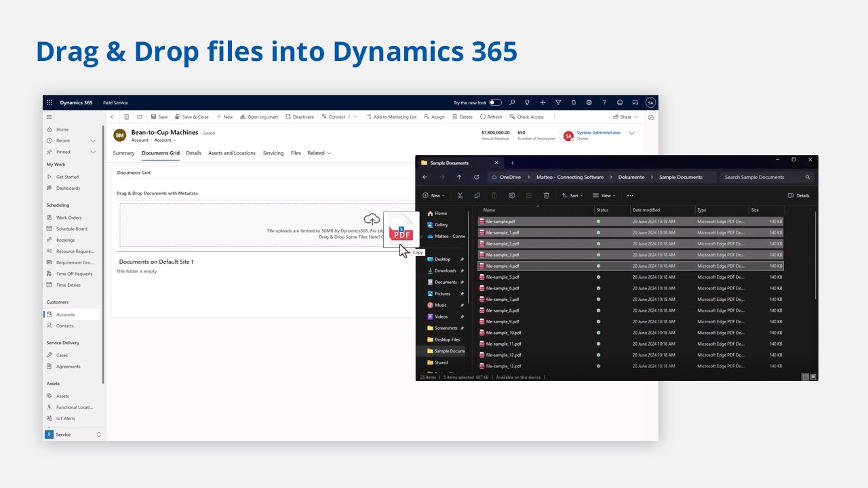
Task: Open the chat bubbles icon in Dynamics header
Action: click(x=635, y=102)
